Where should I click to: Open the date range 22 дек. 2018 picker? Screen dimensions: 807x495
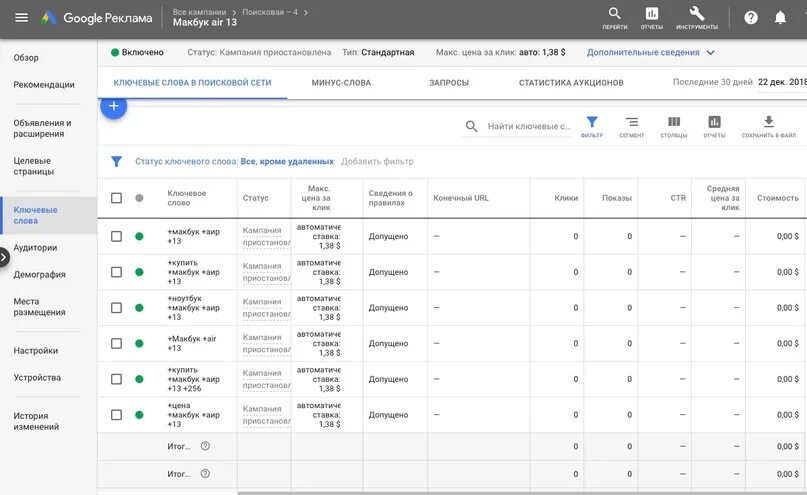pyautogui.click(x=782, y=82)
